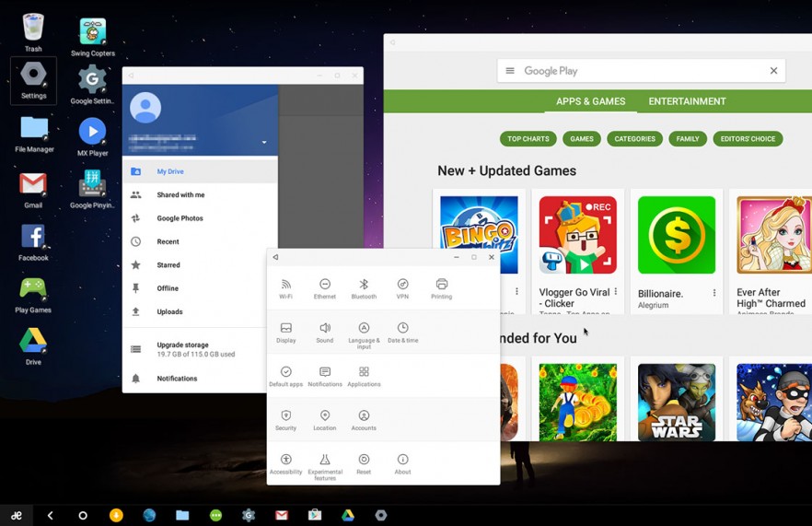The height and width of the screenshot is (526, 812).
Task: Open Experimental features settings
Action: [325, 467]
